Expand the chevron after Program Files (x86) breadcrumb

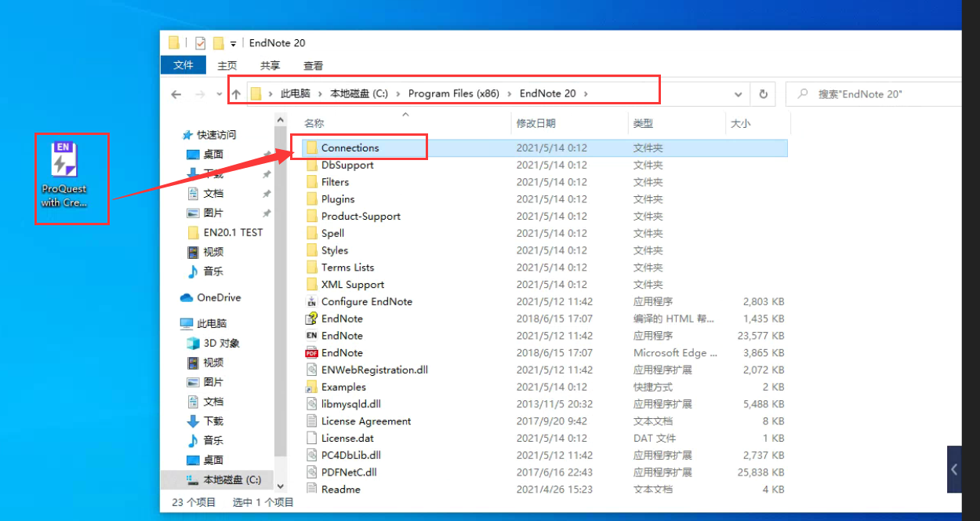point(510,93)
